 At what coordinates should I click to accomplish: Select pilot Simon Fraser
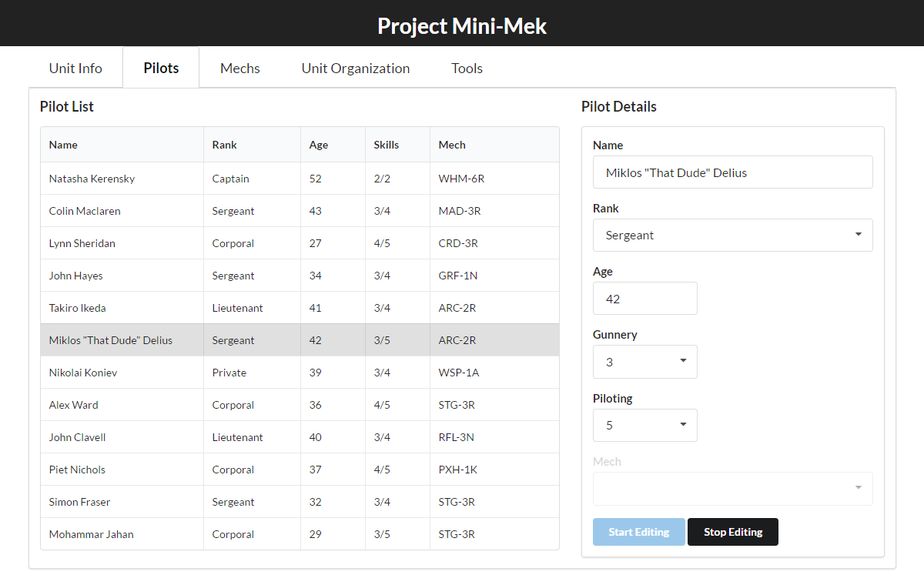(x=300, y=502)
